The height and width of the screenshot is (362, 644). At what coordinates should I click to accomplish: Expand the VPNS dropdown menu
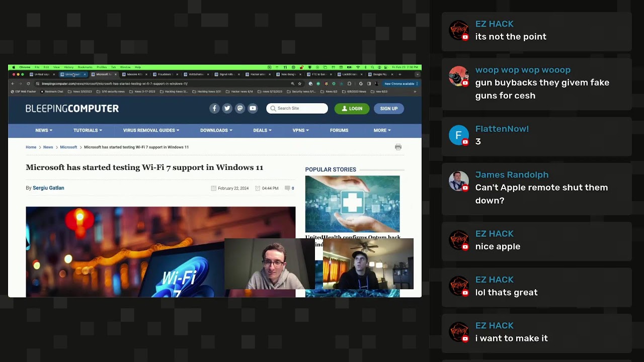pos(301,130)
